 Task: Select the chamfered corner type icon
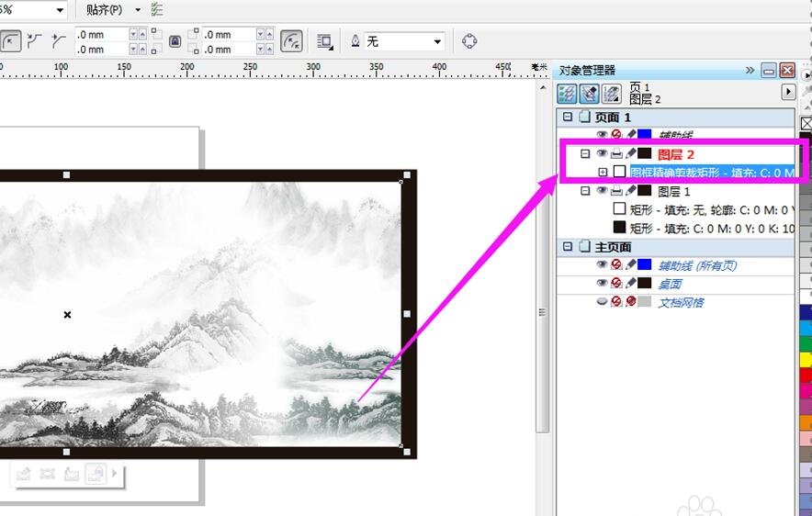(x=59, y=41)
